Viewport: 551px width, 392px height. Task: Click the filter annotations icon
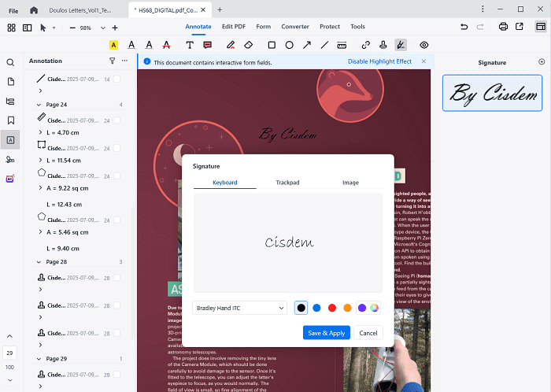112,61
